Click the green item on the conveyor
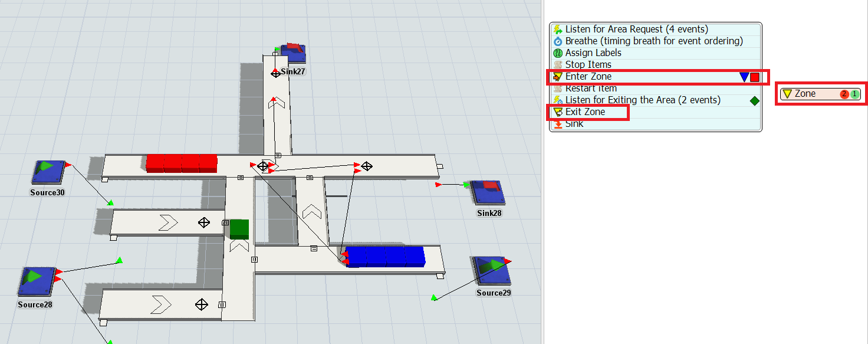 point(239,229)
